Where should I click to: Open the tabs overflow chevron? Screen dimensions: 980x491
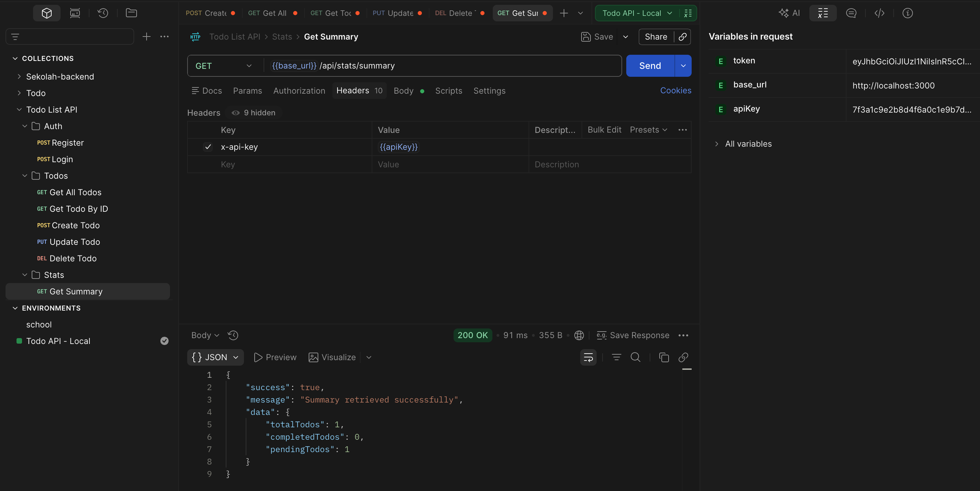point(580,13)
